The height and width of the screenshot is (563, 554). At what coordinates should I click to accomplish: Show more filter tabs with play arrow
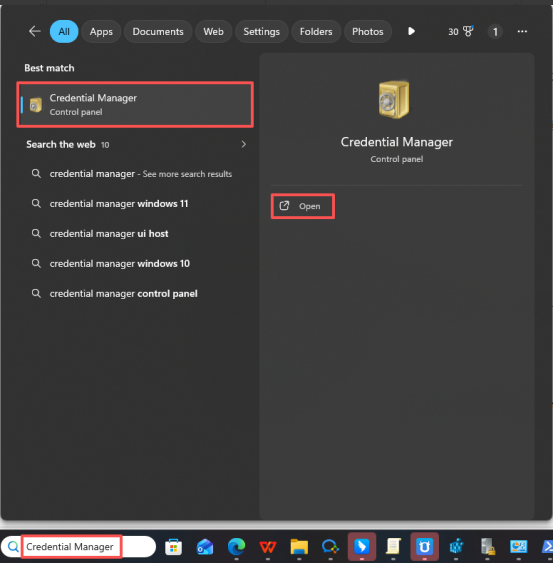[x=411, y=31]
